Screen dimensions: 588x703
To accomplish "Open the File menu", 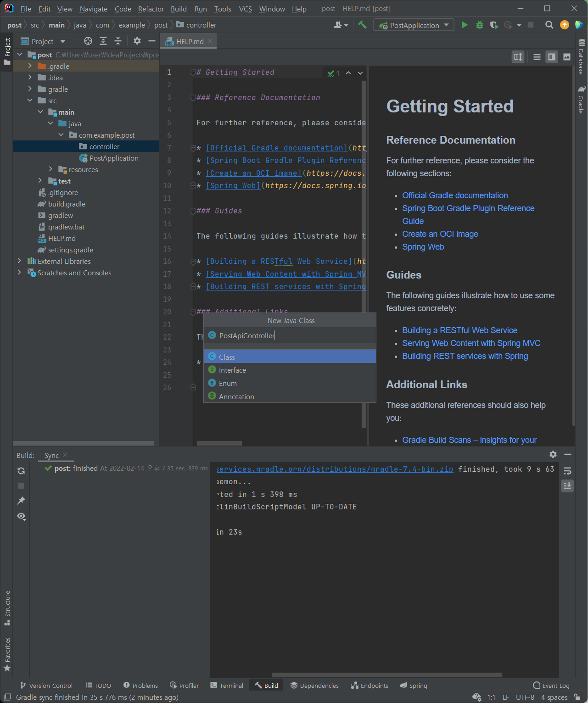I will tap(26, 9).
